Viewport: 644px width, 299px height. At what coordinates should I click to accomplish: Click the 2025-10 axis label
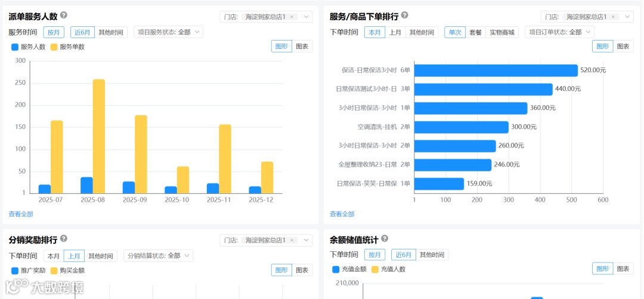click(x=178, y=200)
